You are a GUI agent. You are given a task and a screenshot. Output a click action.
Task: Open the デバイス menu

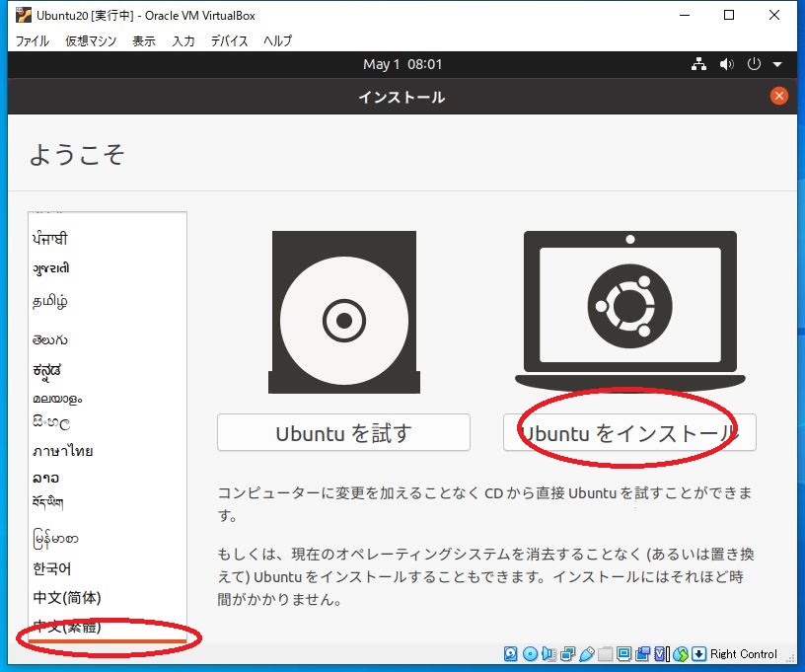(229, 41)
